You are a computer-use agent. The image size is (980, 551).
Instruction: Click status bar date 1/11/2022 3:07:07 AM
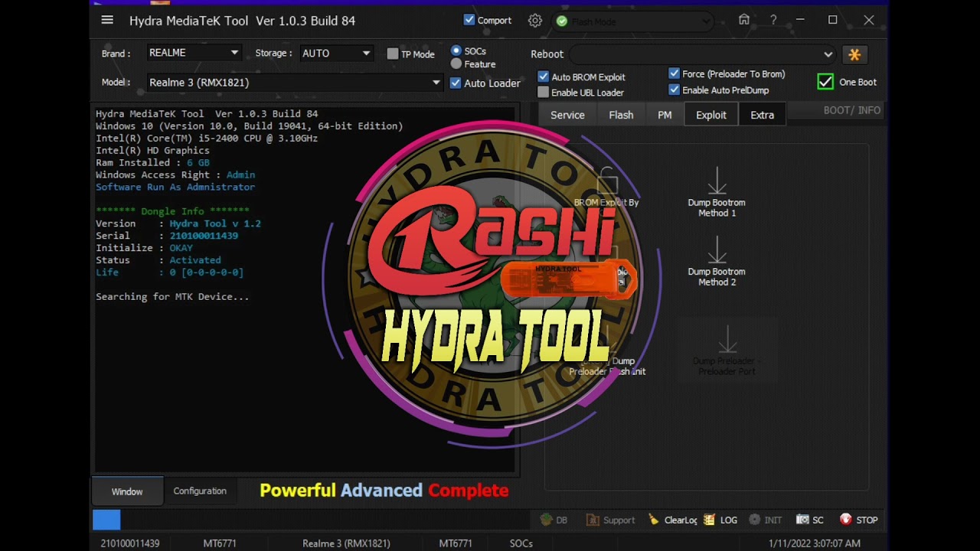pos(815,543)
